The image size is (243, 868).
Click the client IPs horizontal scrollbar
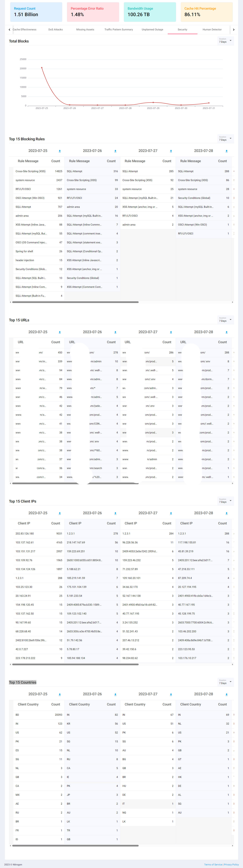(x=75, y=665)
